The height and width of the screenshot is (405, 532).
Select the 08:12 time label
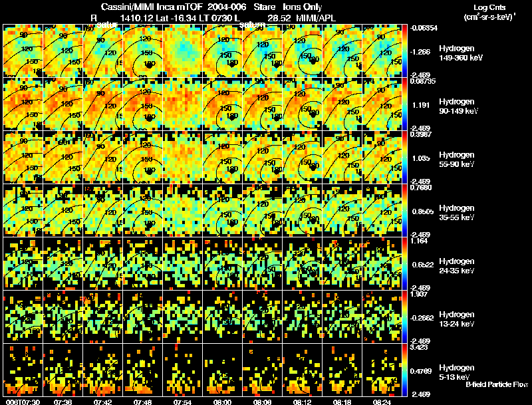(x=303, y=402)
